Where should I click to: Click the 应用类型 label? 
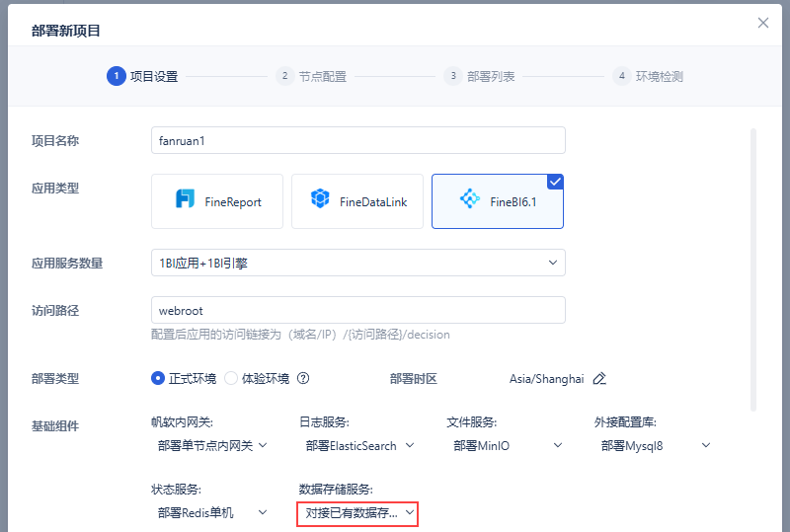point(55,189)
